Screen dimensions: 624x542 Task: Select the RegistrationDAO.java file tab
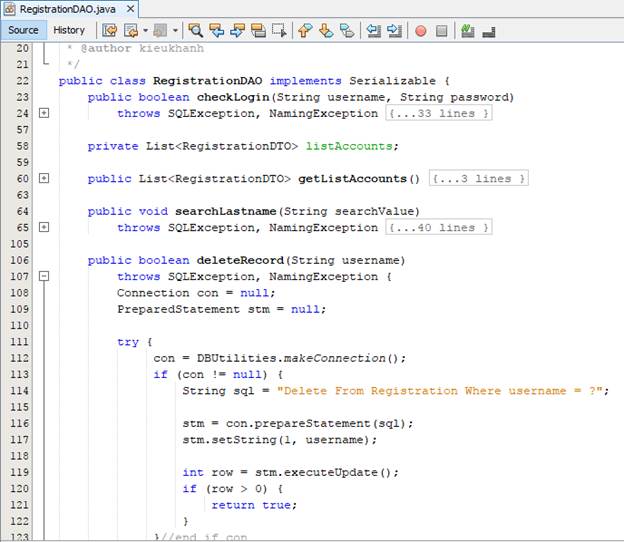(68, 9)
